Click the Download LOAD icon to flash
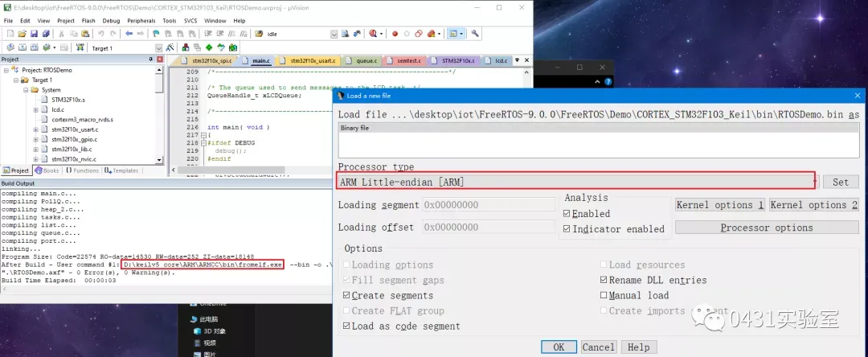Image resolution: width=868 pixels, height=357 pixels. pyautogui.click(x=80, y=48)
